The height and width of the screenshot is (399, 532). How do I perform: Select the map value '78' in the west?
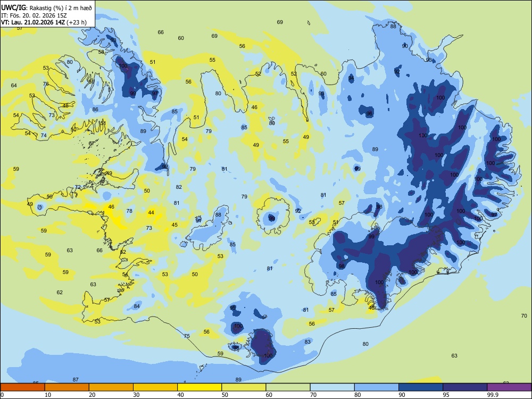pos(129,211)
